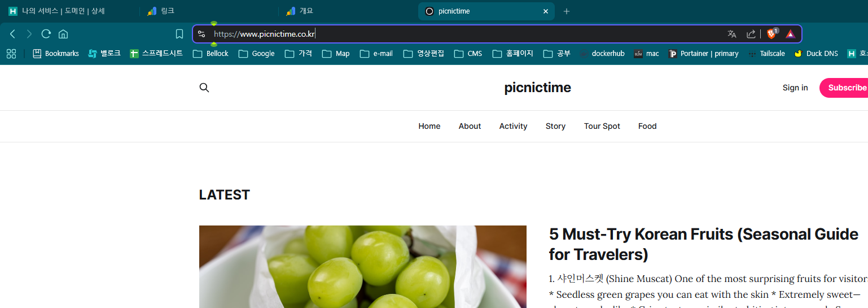Click the pink Subscribe button
The height and width of the screenshot is (308, 868).
845,88
